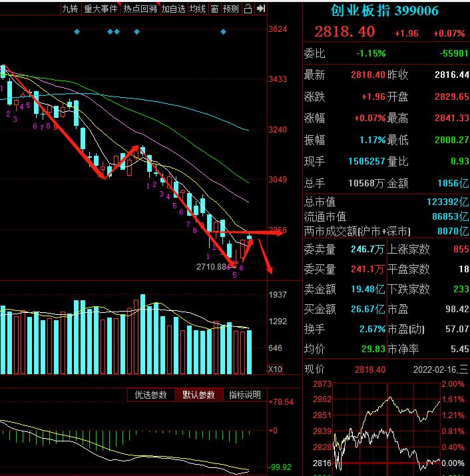Screen dimensions: 470x476
Task: Toggle 重大事件 major events display
Action: point(101,9)
